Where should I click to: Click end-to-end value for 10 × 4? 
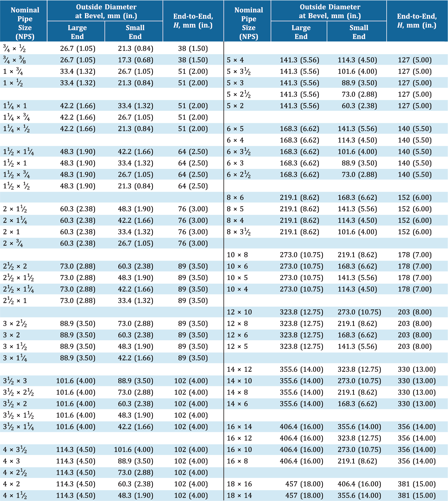tap(415, 289)
